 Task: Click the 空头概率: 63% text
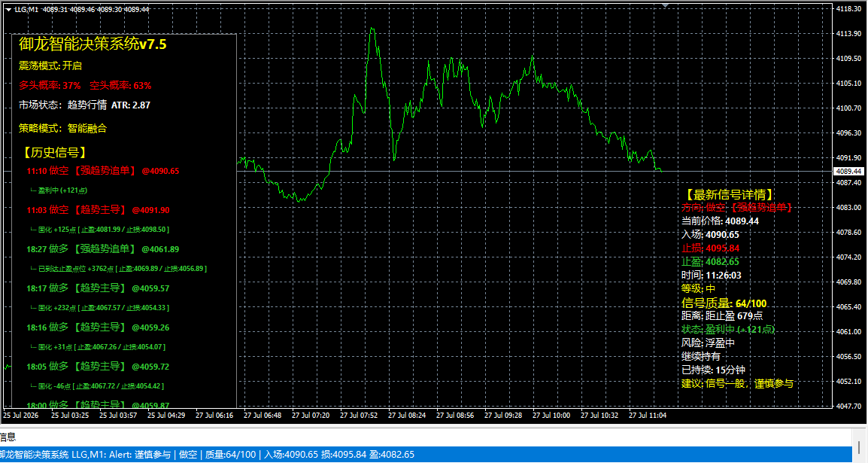click(x=120, y=86)
